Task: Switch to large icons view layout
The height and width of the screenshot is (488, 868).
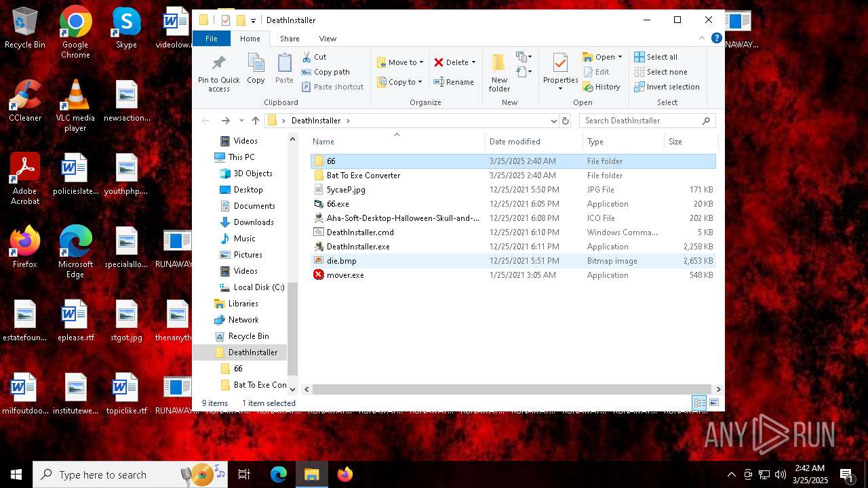Action: coord(714,403)
